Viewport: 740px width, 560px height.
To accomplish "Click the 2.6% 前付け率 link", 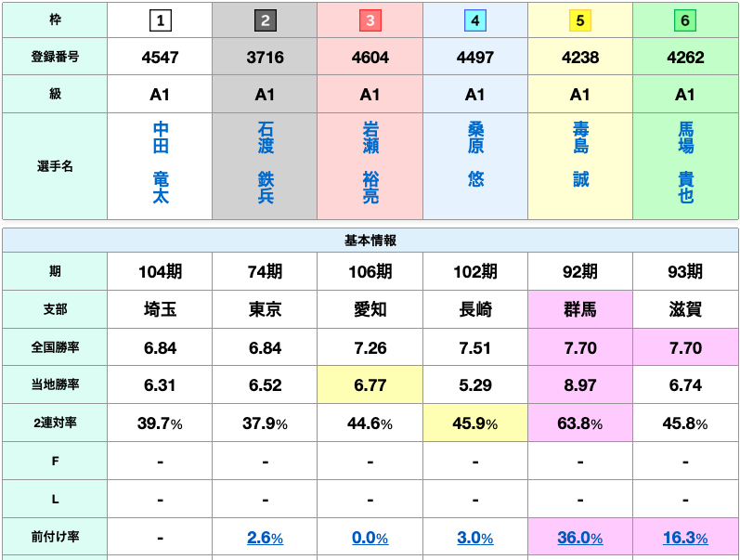I will (x=266, y=538).
